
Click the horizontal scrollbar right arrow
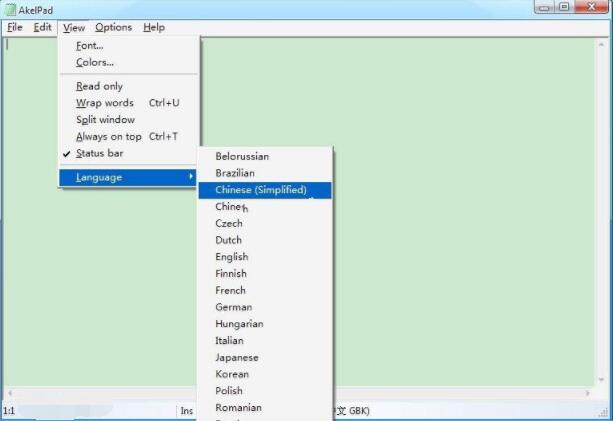pos(587,393)
